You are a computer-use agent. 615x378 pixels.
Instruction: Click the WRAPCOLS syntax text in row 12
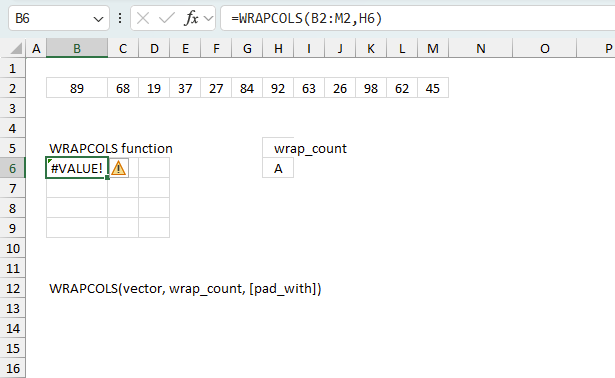pyautogui.click(x=185, y=289)
